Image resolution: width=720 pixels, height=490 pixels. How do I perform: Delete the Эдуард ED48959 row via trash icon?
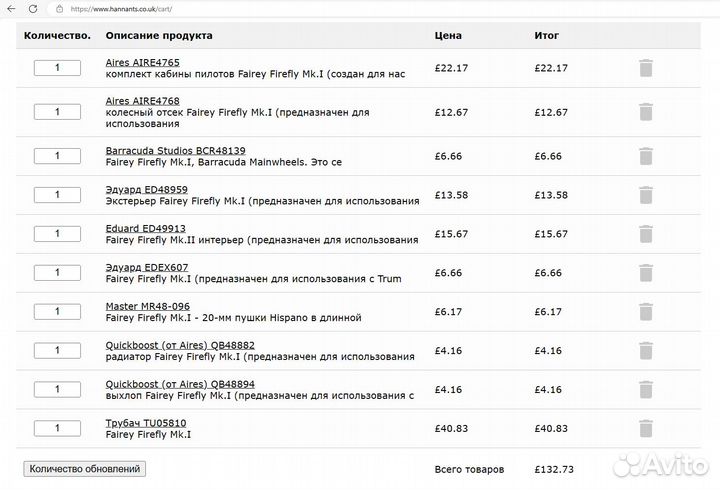coord(646,195)
